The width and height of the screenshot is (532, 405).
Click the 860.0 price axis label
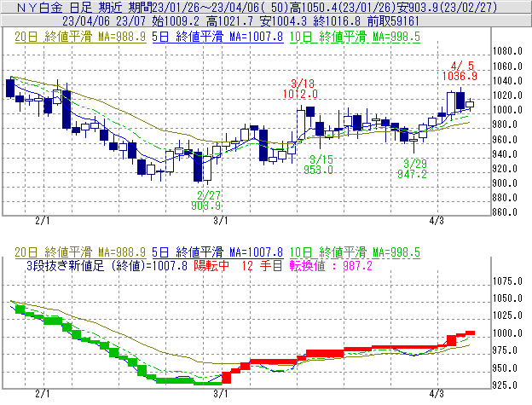505,212
